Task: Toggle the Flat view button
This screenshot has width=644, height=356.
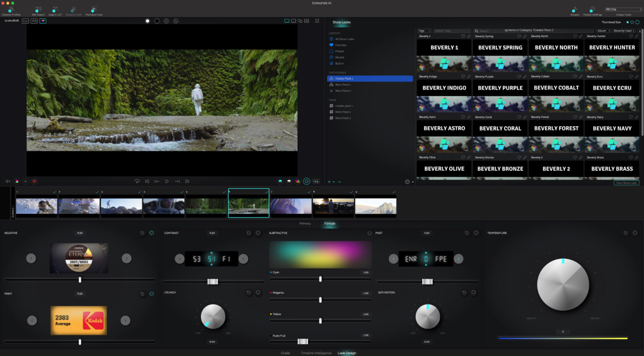Action: coord(25,21)
